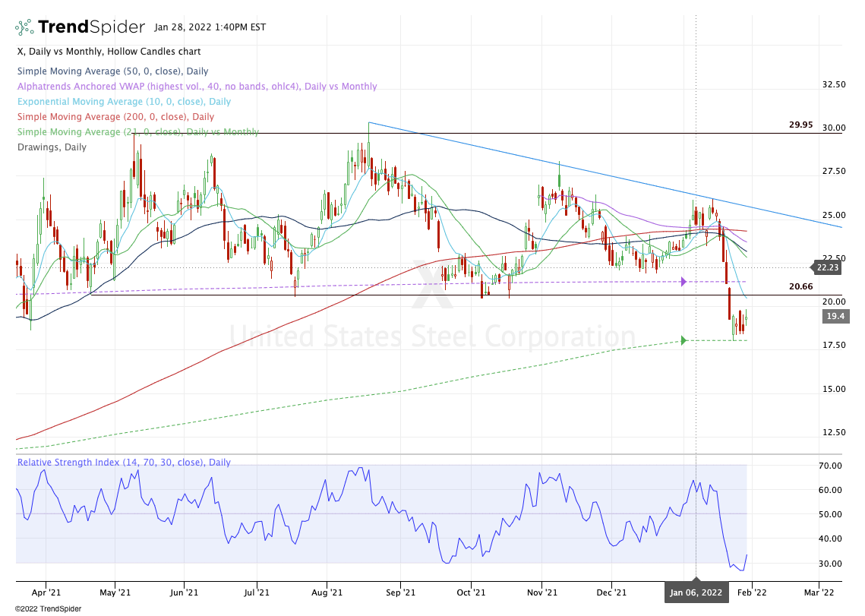Viewport: 865px width, 616px height.
Task: Select the 22.23 price tag on axis
Action: [828, 267]
